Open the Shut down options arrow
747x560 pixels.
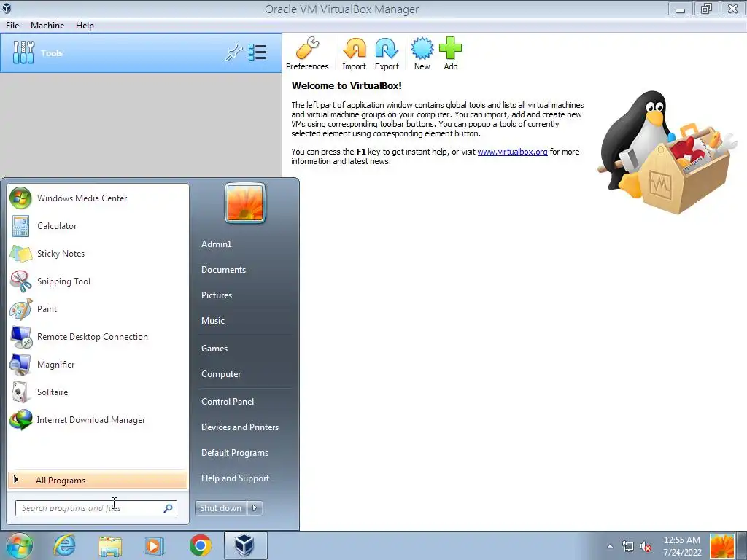tap(255, 508)
